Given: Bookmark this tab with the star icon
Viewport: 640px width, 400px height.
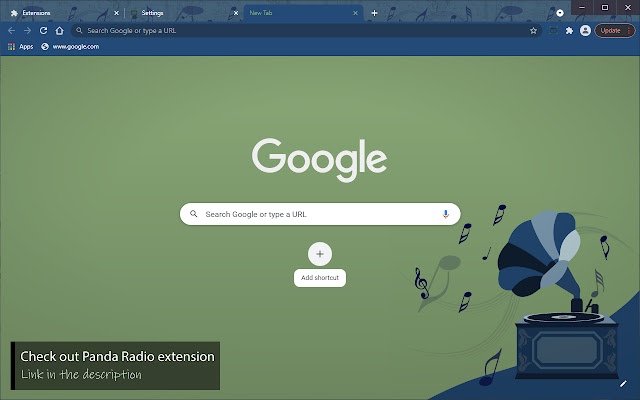Looking at the screenshot, I should coord(533,31).
